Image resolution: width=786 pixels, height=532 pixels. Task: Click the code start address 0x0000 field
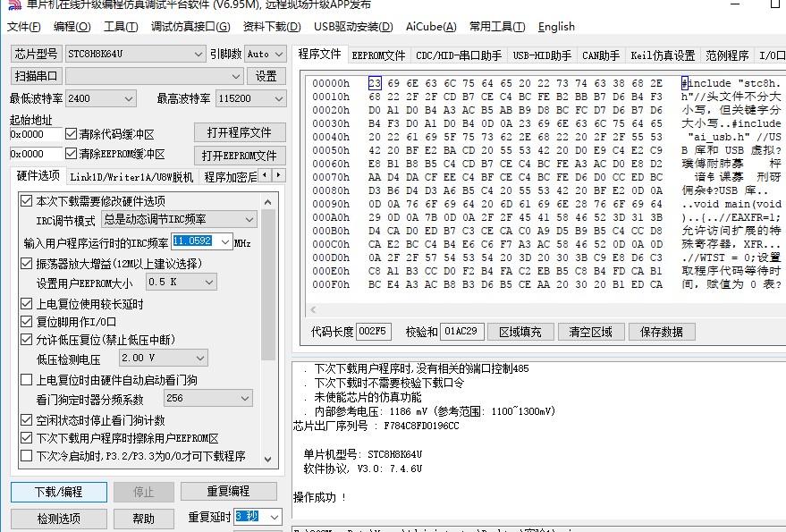tap(36, 134)
